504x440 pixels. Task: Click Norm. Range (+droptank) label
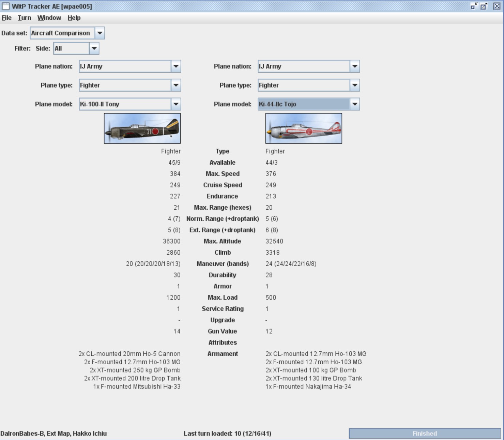coord(223,219)
